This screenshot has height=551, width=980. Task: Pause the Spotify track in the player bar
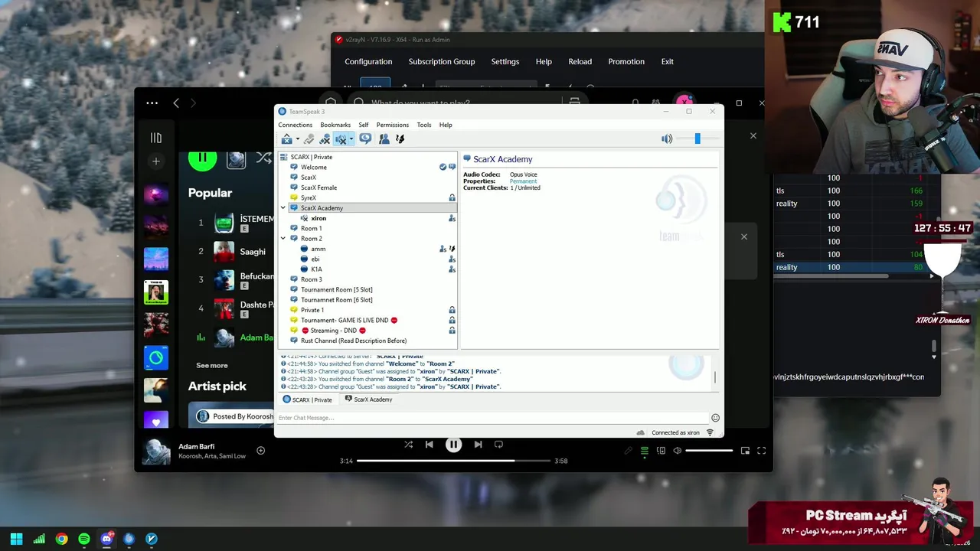(x=453, y=444)
